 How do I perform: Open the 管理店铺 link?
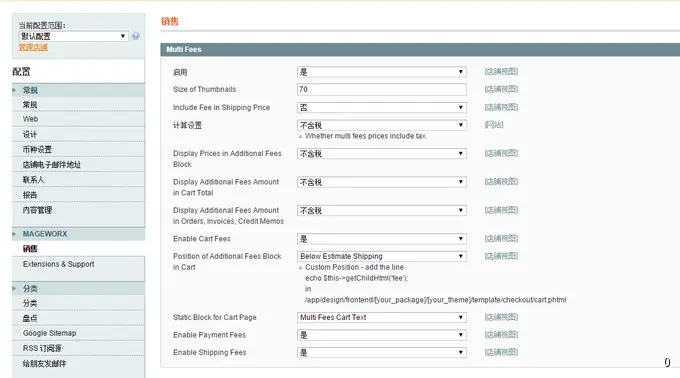point(33,47)
